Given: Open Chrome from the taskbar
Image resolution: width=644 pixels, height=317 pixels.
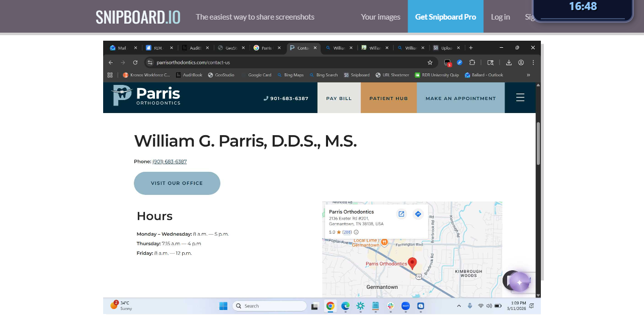Looking at the screenshot, I should [x=330, y=306].
